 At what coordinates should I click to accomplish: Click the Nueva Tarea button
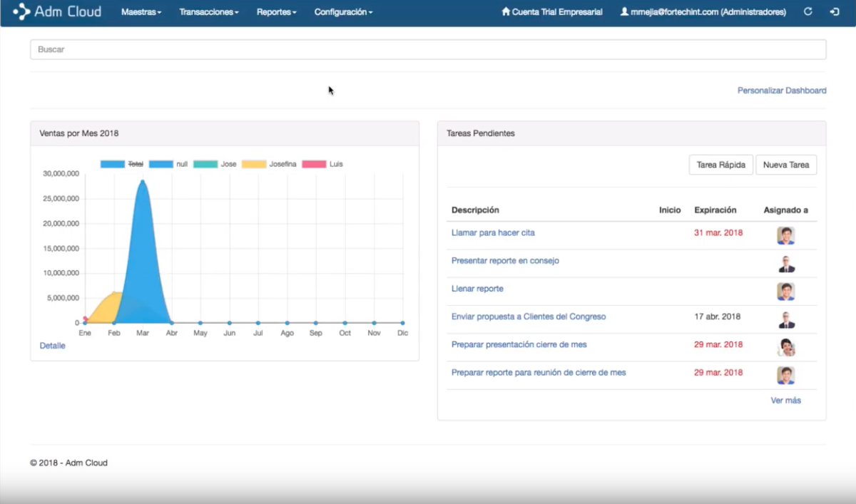pyautogui.click(x=786, y=165)
